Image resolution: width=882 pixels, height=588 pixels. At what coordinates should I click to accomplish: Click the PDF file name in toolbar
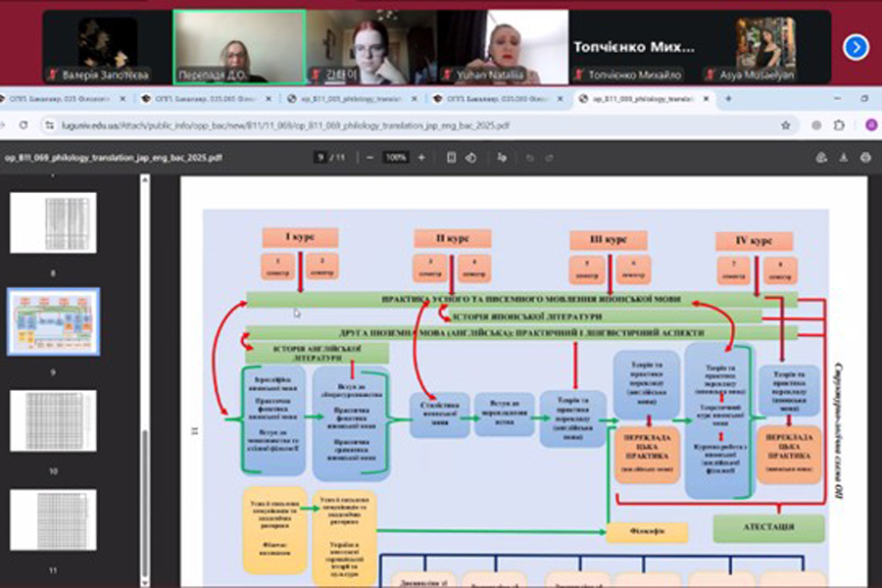(x=114, y=158)
